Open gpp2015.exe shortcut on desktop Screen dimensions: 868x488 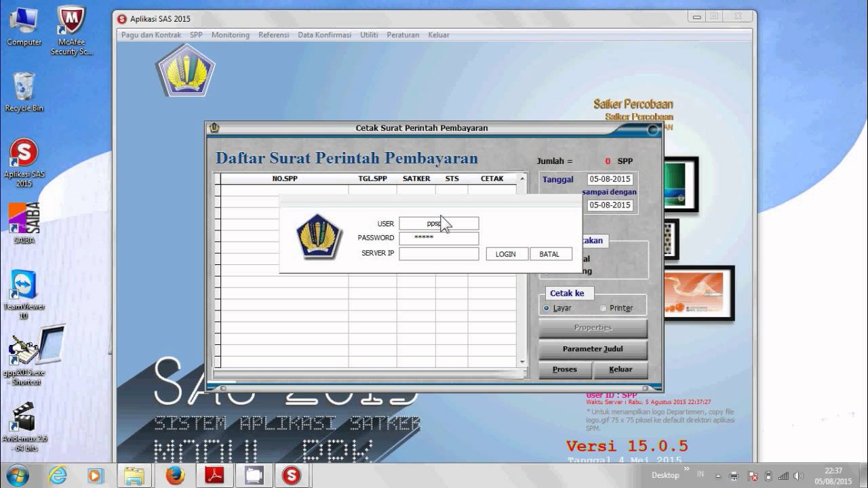click(x=24, y=361)
